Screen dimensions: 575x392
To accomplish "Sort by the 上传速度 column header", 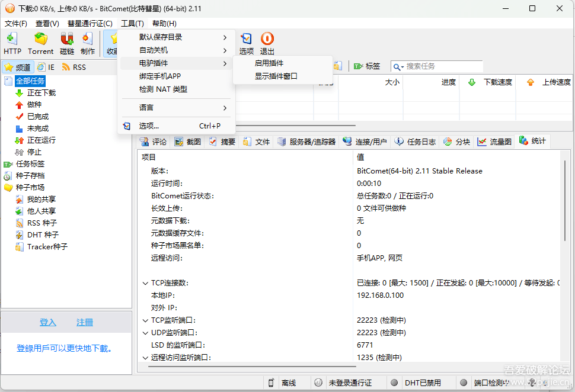I will pos(545,82).
